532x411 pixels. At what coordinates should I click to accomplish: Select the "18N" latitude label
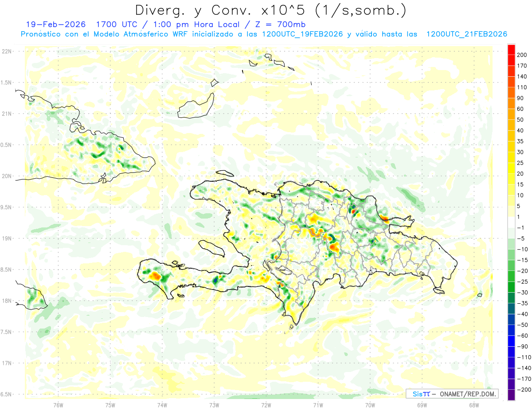pos(6,301)
